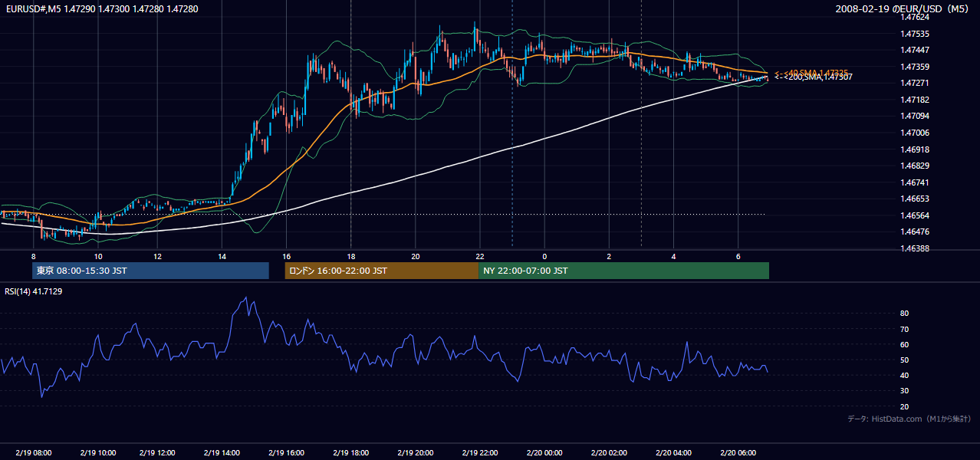This screenshot has width=980, height=460.
Task: Click the 1.46741 price axis value
Action: [915, 182]
